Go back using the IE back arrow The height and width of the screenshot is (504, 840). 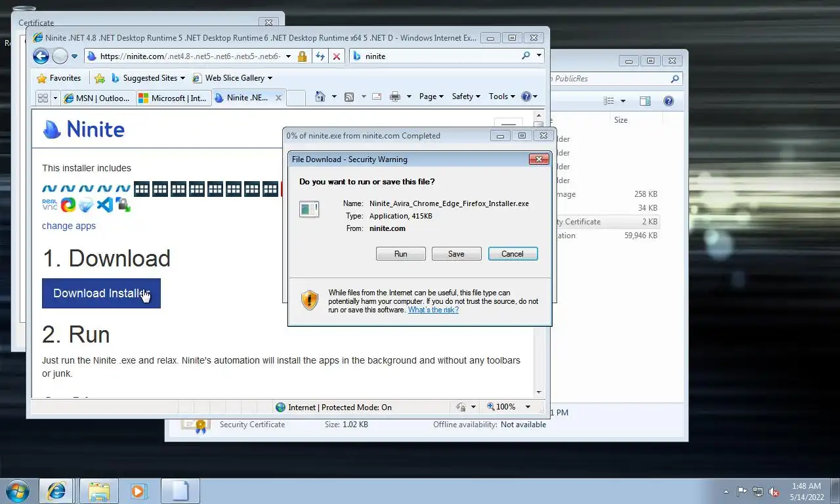[x=41, y=56]
